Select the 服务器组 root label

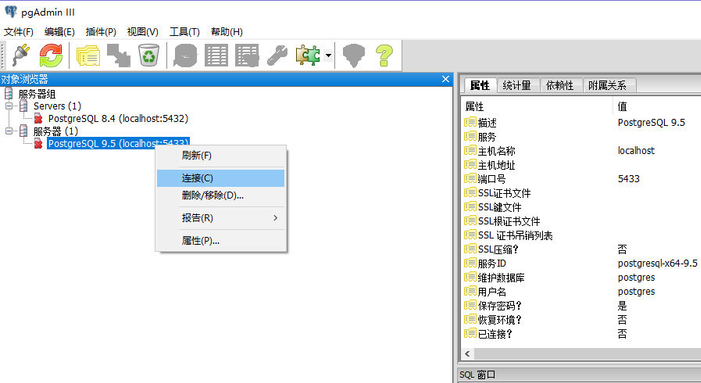pyautogui.click(x=37, y=94)
